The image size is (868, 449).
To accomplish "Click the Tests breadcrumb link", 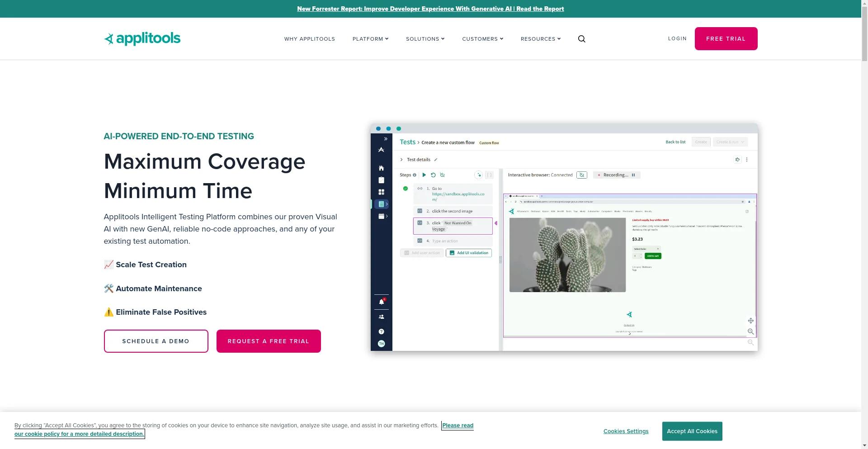I will coord(407,142).
